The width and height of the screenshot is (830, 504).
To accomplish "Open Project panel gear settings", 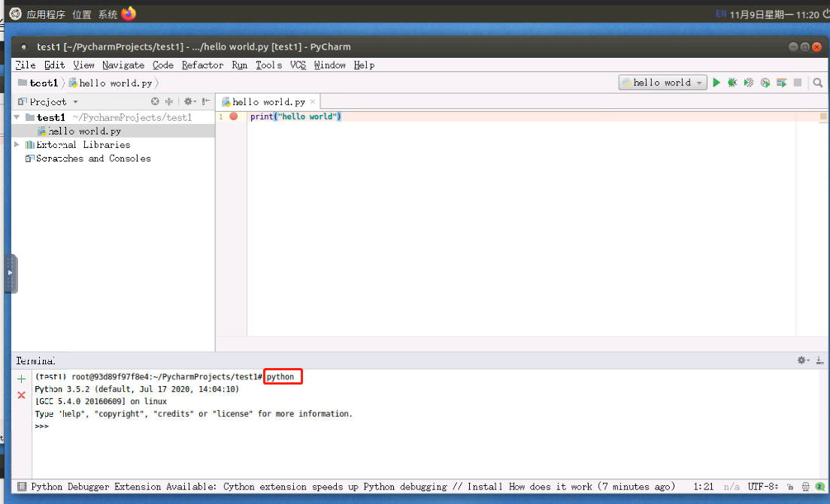I will pyautogui.click(x=189, y=101).
